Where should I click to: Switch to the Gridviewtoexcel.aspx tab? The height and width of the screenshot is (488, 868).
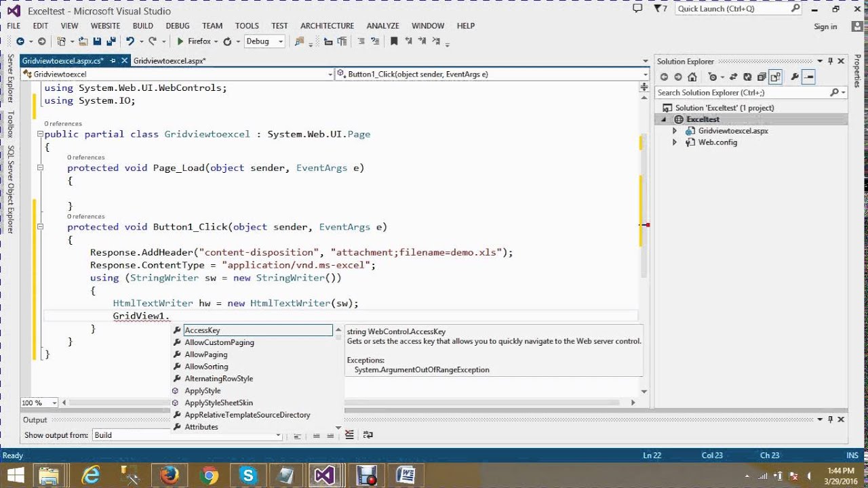click(170, 61)
